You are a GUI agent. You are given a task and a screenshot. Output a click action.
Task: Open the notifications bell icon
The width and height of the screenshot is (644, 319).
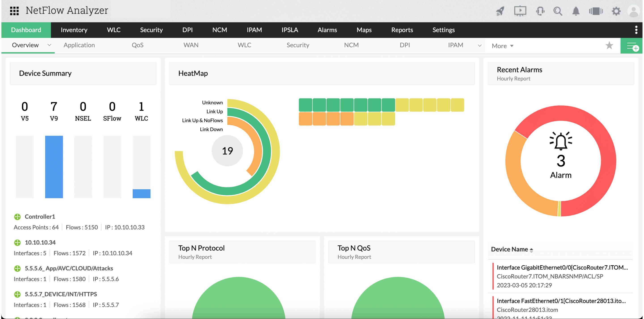coord(576,11)
